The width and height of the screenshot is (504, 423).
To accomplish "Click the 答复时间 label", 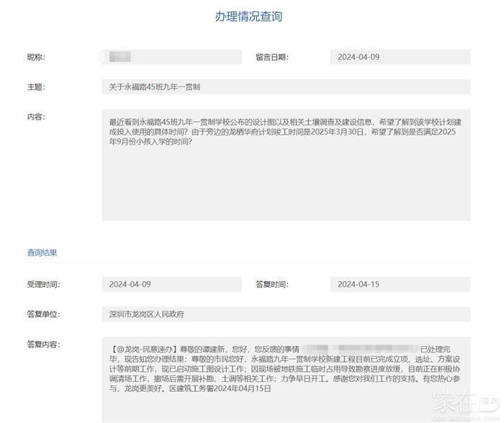I will tap(271, 285).
